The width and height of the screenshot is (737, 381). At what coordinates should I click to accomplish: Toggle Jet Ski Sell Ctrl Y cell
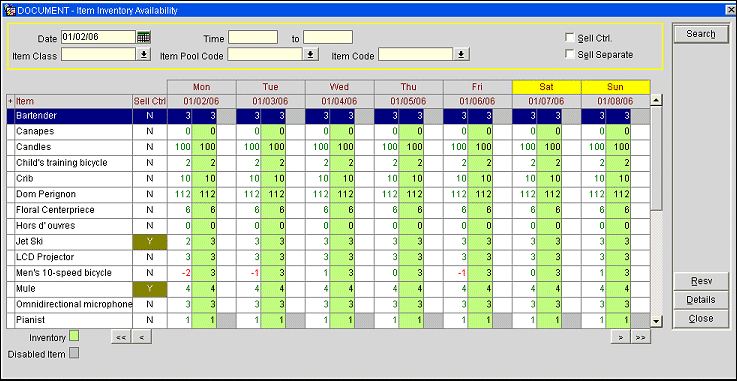click(149, 241)
